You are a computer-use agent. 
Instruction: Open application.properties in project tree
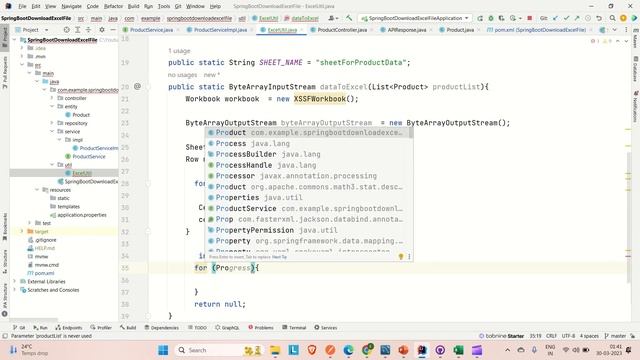(81, 215)
